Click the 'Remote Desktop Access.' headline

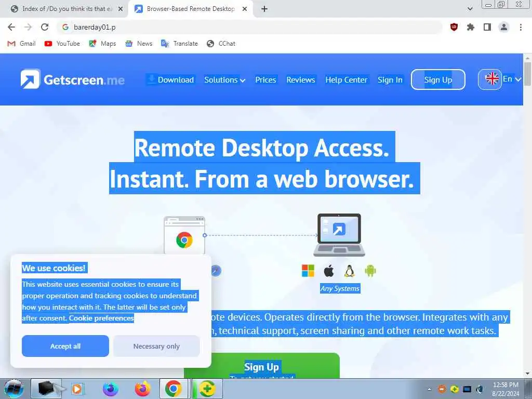pyautogui.click(x=262, y=148)
